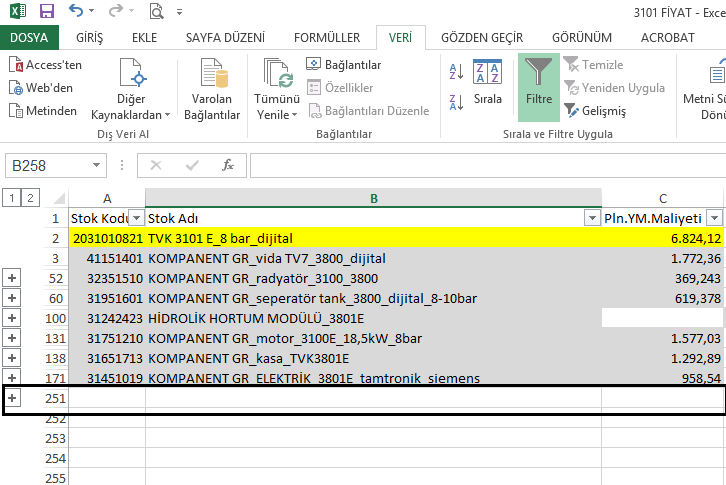
Task: Click Bağlantıları Düzenle button
Action: (x=369, y=111)
